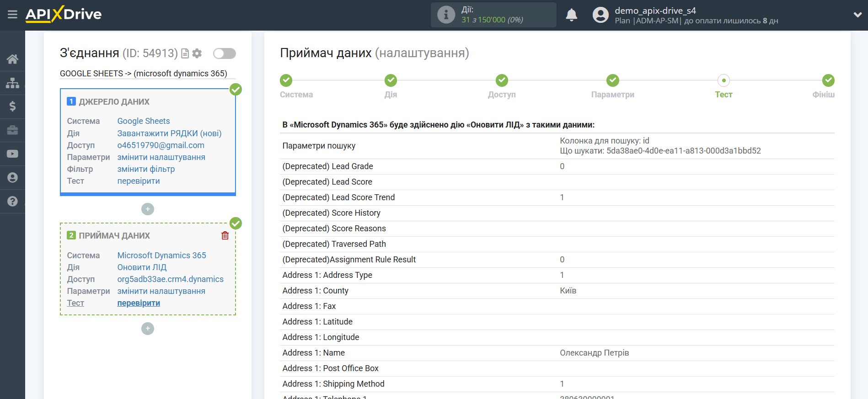Screen dimensions: 868x399
Task: Click the connection name 'GOOGLE SHEETS -> (microsoft dynamics 365)'
Action: (144, 74)
